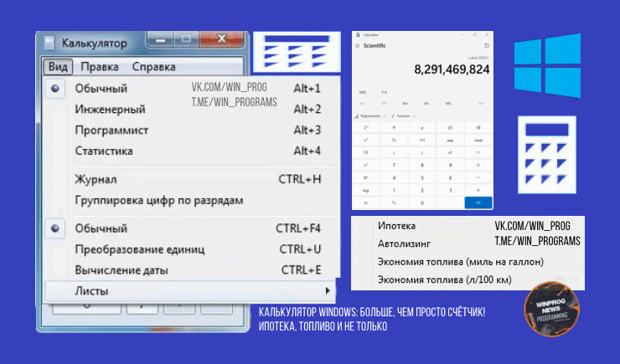The image size is (620, 364).
Task: Open the Справка menu
Action: pyautogui.click(x=154, y=67)
